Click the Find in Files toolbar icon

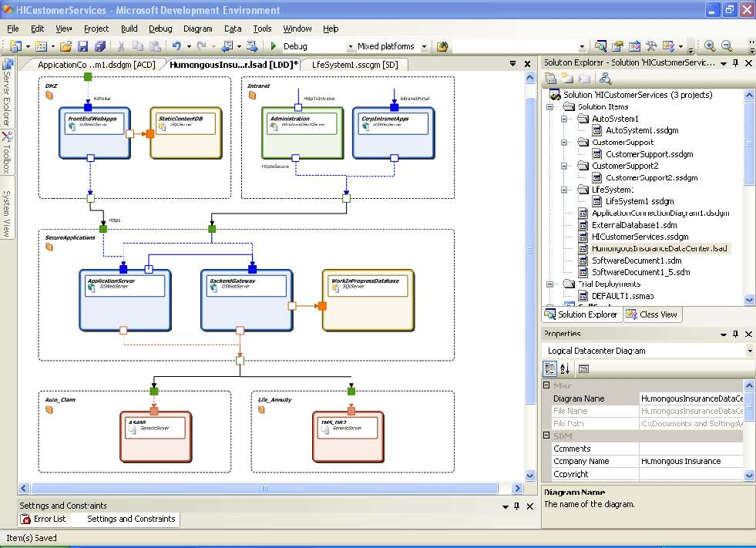pos(442,46)
